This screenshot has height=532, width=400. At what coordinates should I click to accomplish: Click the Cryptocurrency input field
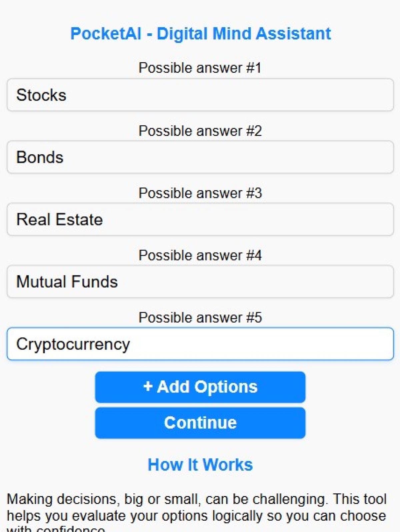click(200, 344)
